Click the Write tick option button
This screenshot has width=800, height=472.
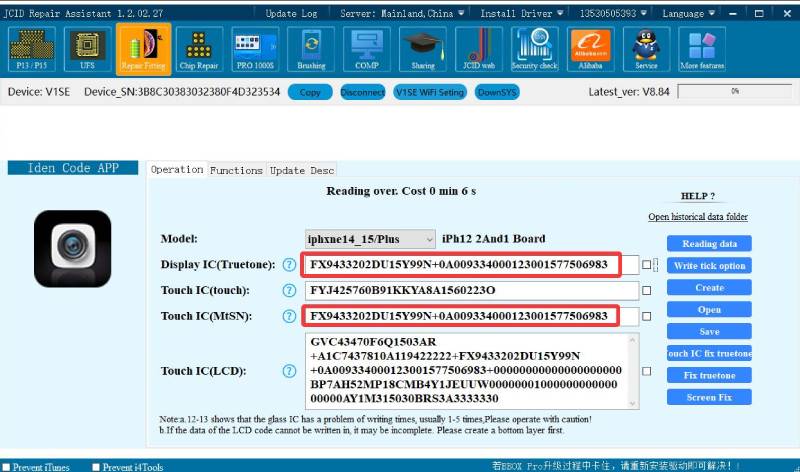[x=709, y=265]
